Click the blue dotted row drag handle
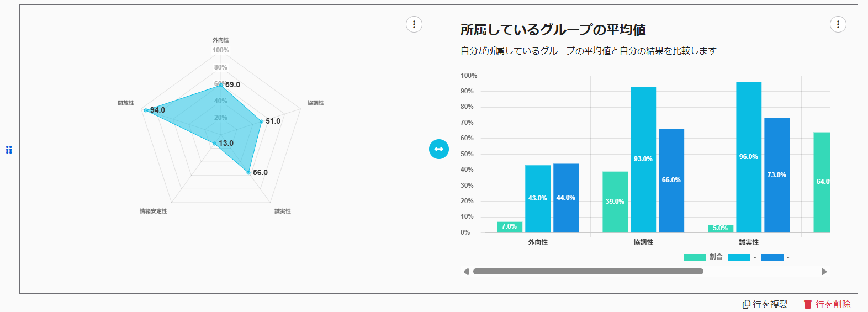Image resolution: width=868 pixels, height=312 pixels. coord(9,150)
